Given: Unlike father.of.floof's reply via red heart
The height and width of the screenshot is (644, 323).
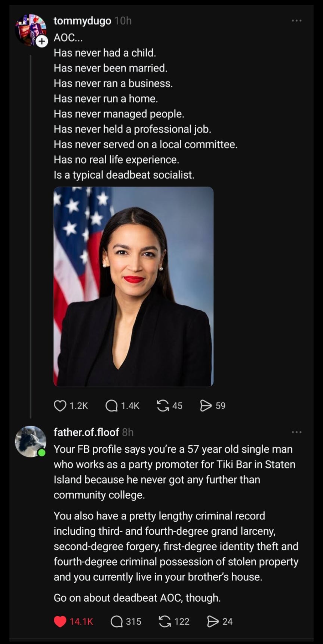Looking at the screenshot, I should [60, 622].
